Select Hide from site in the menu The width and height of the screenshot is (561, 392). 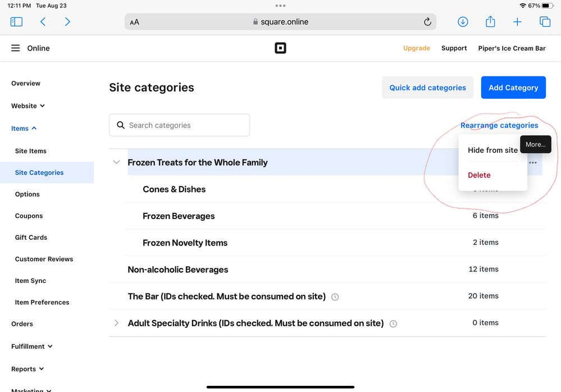(492, 150)
